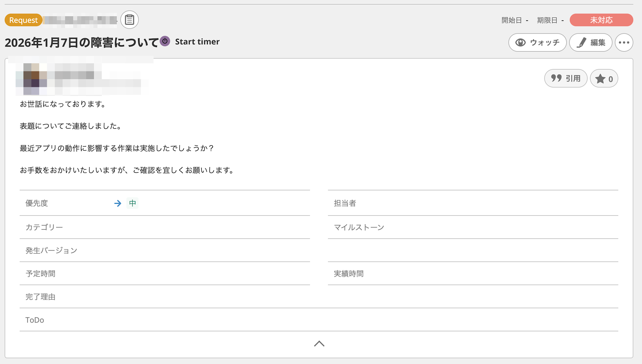Toggle the star count on the comment

click(x=604, y=78)
